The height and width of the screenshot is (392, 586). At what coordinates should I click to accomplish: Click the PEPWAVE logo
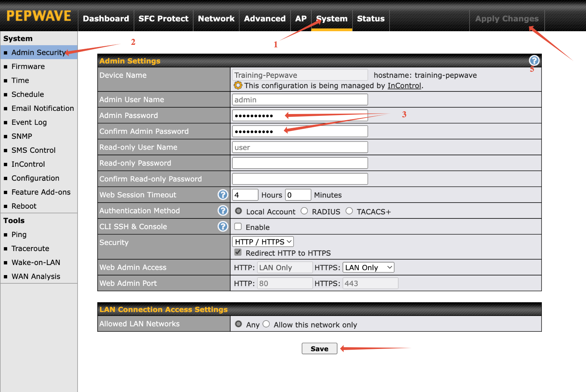point(39,16)
